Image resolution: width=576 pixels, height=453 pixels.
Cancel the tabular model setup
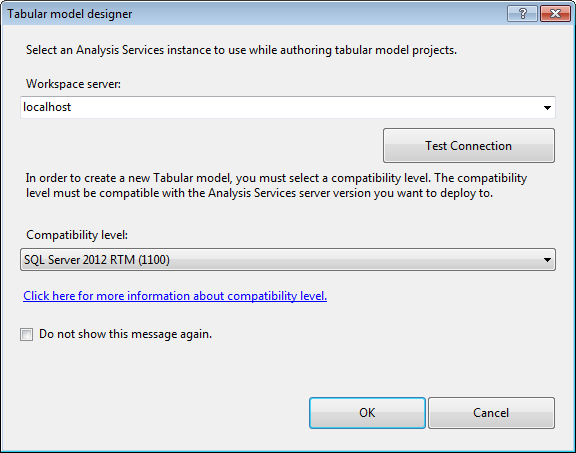tap(491, 413)
